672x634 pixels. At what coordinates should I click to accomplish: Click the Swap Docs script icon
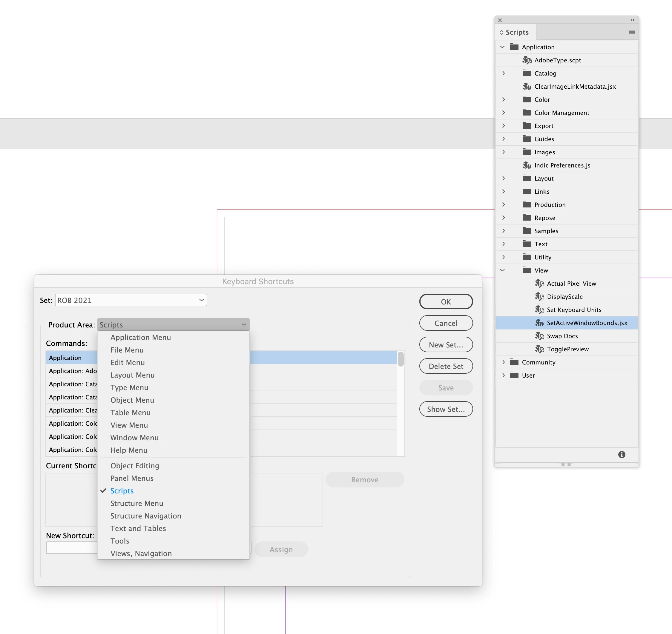click(539, 336)
